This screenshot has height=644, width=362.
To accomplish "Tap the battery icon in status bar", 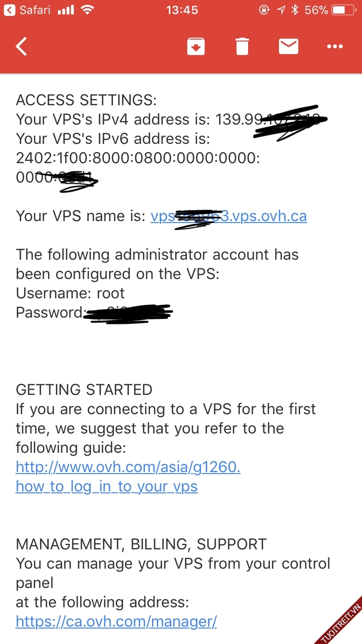I will click(x=345, y=10).
